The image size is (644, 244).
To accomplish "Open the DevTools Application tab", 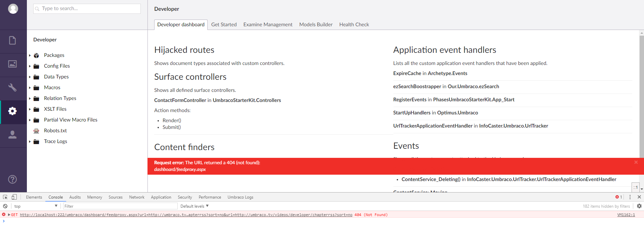I will tap(161, 197).
